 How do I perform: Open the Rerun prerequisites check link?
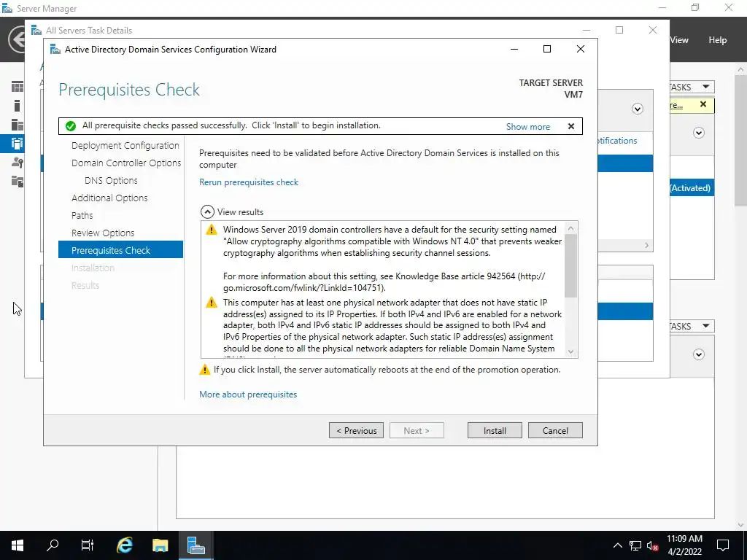[249, 182]
